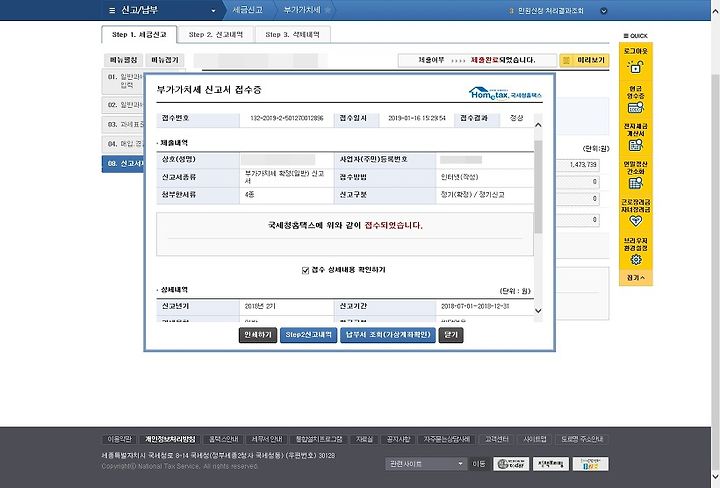
Task: Click the 세금신고 breadcrumb item
Action: [247, 10]
